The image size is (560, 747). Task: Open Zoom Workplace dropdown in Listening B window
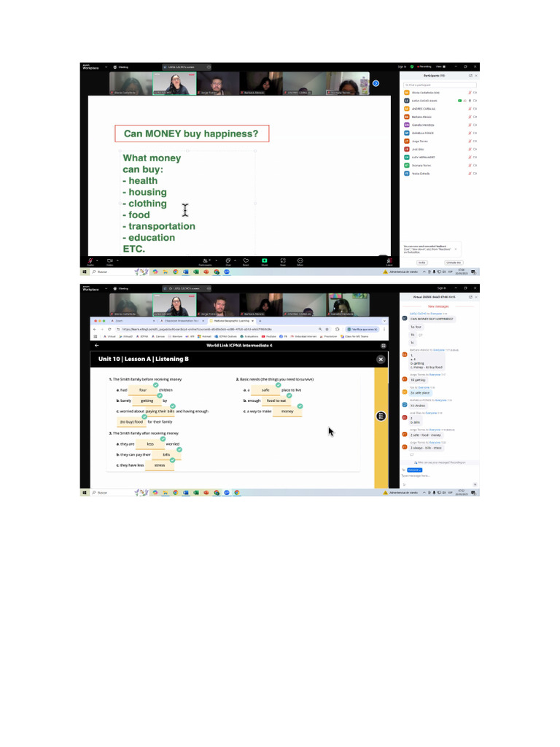click(106, 288)
